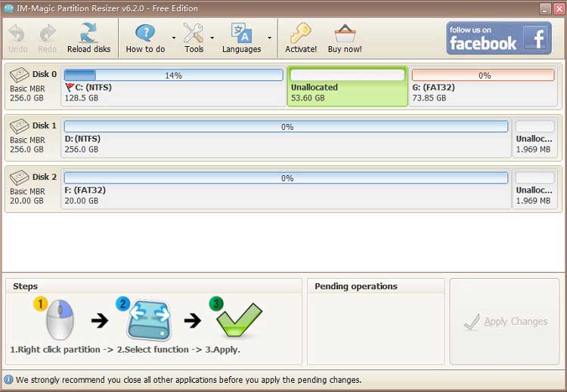Close the Partition Resizer window
Image resolution: width=567 pixels, height=392 pixels.
pos(559,8)
